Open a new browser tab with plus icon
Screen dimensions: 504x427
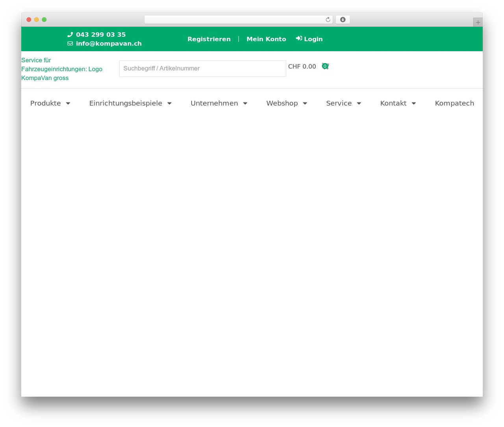click(x=478, y=22)
